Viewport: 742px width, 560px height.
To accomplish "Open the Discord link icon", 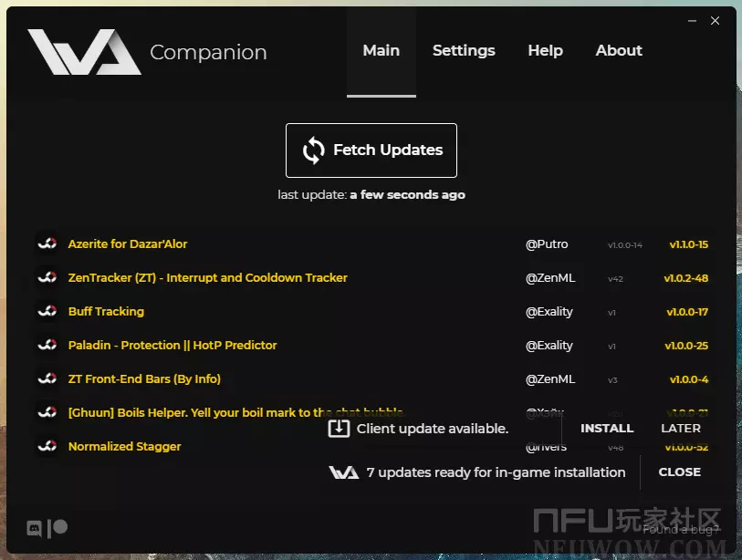I will pyautogui.click(x=35, y=527).
